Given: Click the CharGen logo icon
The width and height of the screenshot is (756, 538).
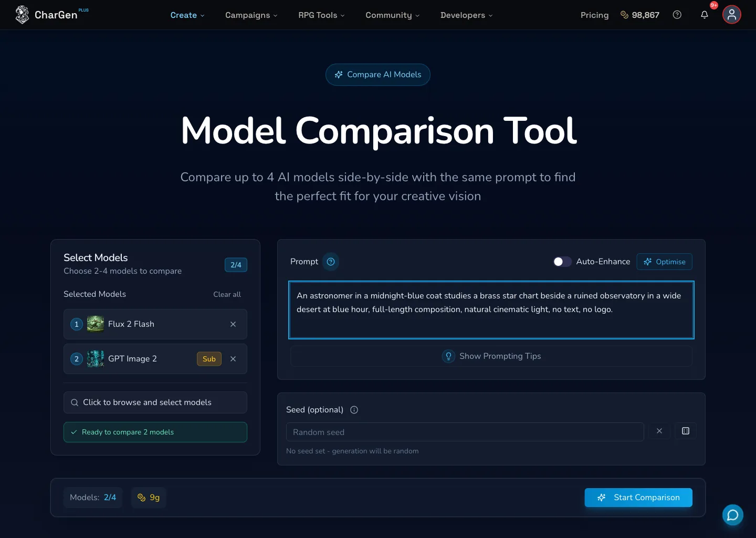Looking at the screenshot, I should click(22, 15).
